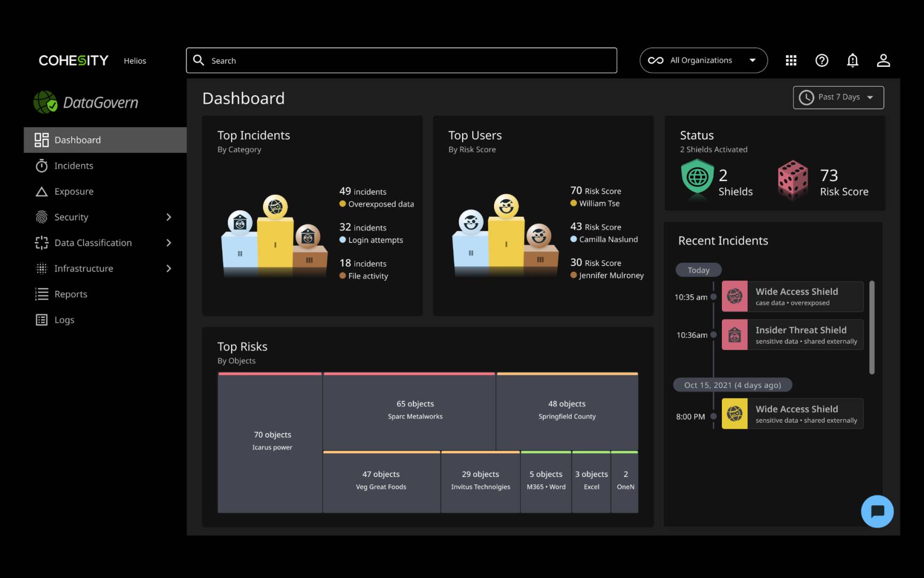924x578 pixels.
Task: Switch to the Exposure section
Action: pos(73,191)
